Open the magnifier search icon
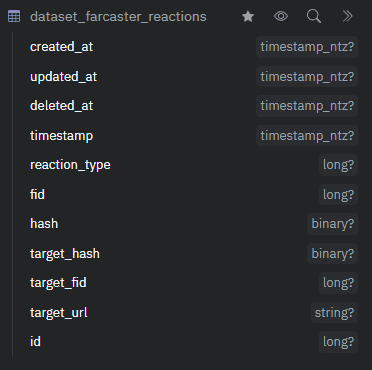This screenshot has width=372, height=370. click(314, 16)
